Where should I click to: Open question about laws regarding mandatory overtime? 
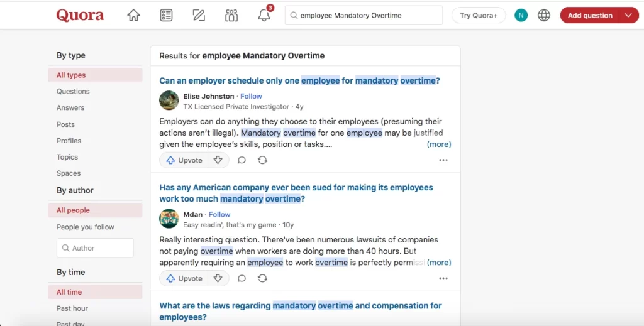301,311
